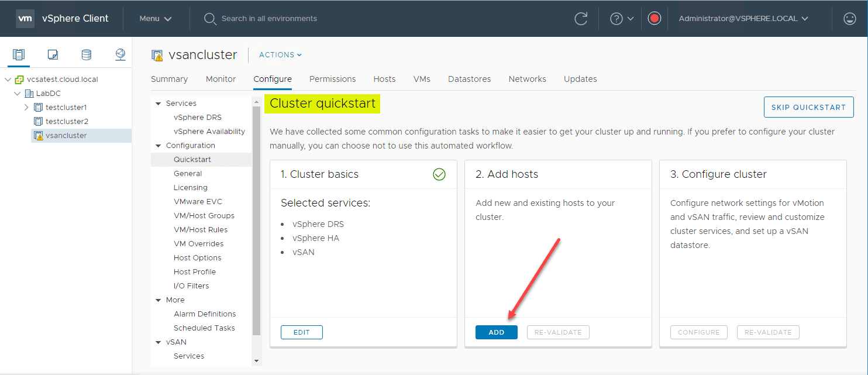Switch to the Datastores tab
868x375 pixels.
pos(470,79)
